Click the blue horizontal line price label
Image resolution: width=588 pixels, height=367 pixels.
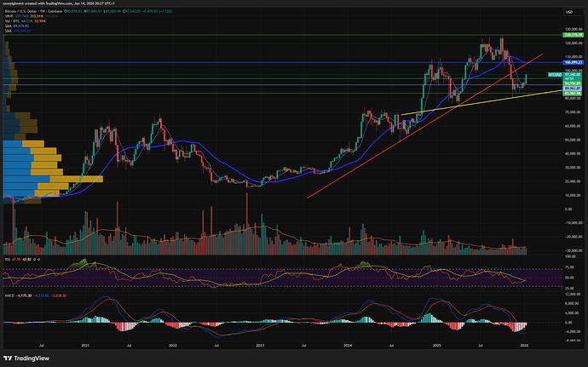click(x=571, y=62)
